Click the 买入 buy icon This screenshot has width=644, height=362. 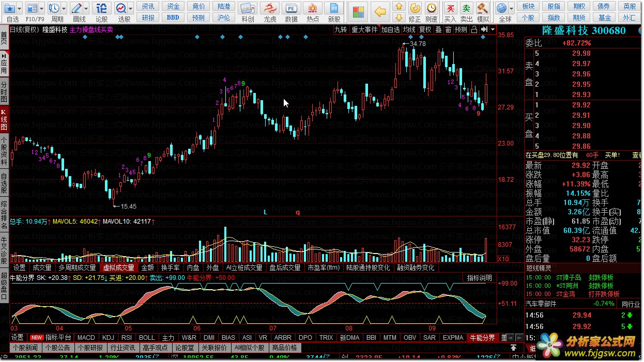(451, 8)
